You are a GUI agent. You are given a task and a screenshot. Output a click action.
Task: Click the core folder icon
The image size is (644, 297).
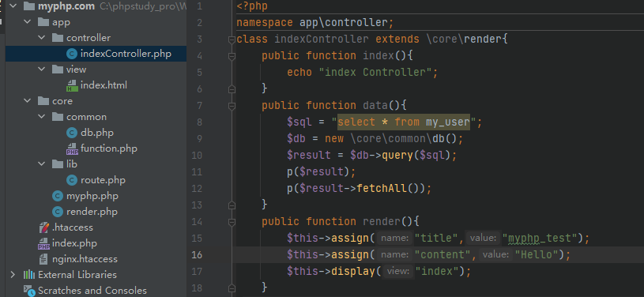[43, 101]
